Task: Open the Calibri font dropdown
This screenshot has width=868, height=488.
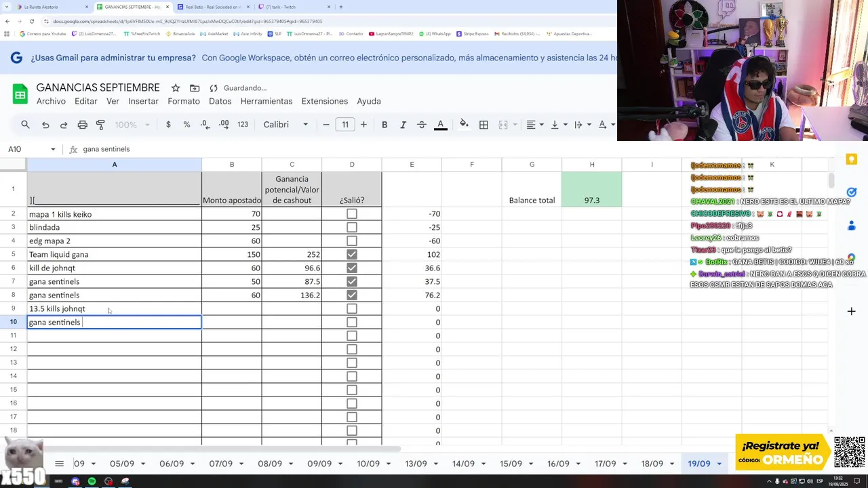Action: (x=285, y=125)
